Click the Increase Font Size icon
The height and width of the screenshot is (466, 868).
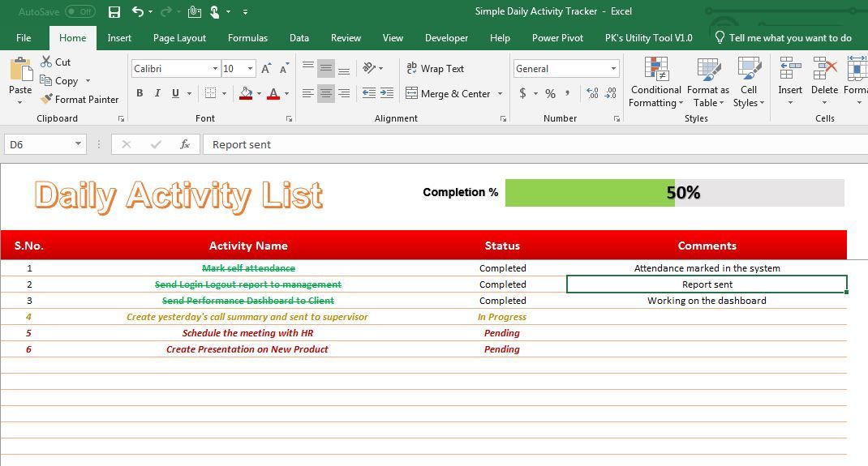266,69
